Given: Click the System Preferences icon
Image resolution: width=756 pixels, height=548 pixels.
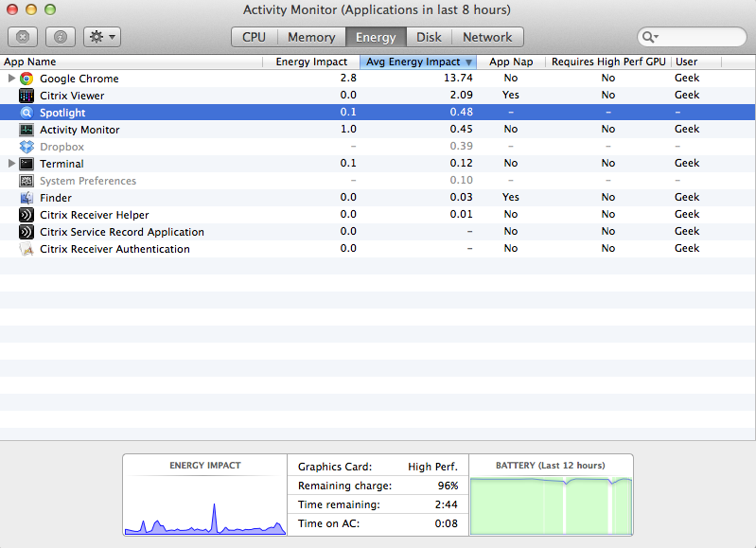Looking at the screenshot, I should (26, 181).
